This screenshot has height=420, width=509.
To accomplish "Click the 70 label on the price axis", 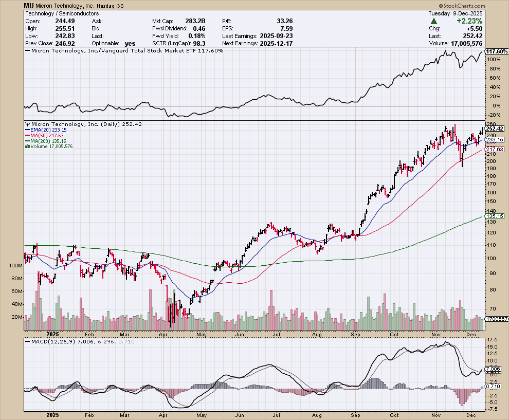I will pyautogui.click(x=493, y=308).
